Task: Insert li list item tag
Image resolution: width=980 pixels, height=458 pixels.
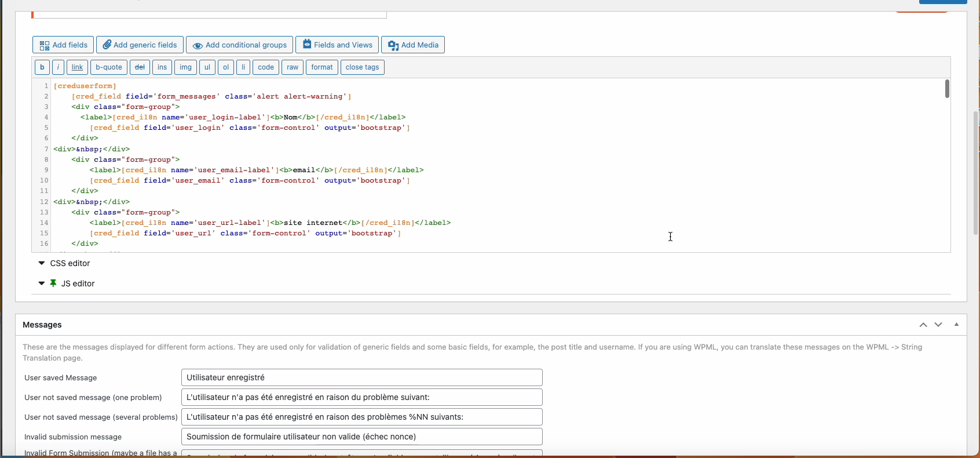Action: (x=243, y=67)
